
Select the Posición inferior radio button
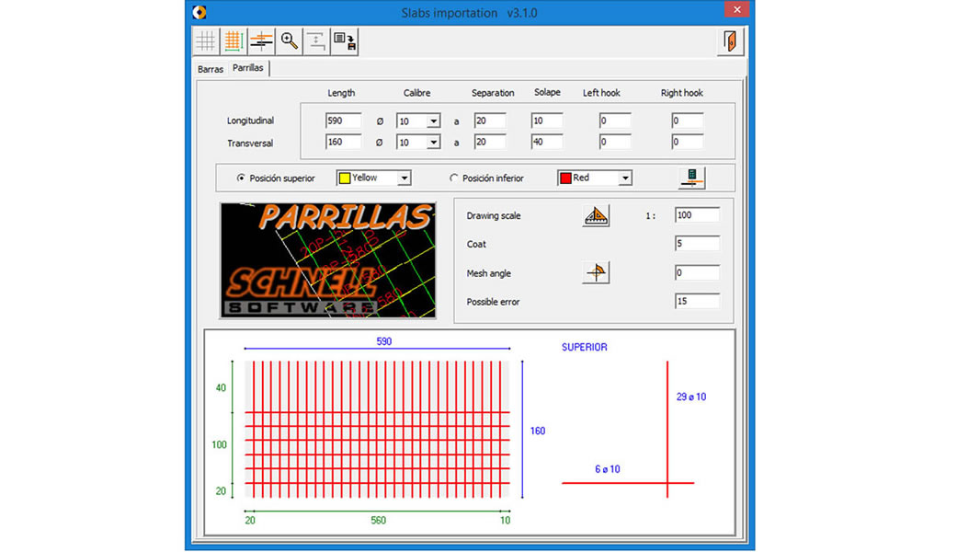(x=454, y=178)
